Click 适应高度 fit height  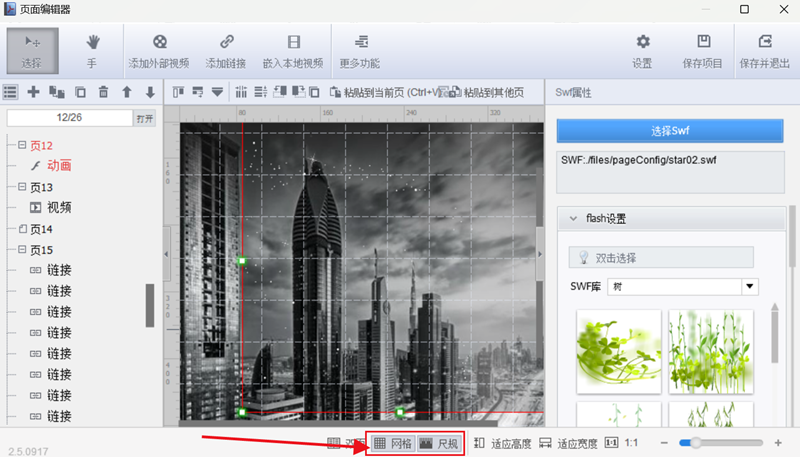tap(503, 443)
